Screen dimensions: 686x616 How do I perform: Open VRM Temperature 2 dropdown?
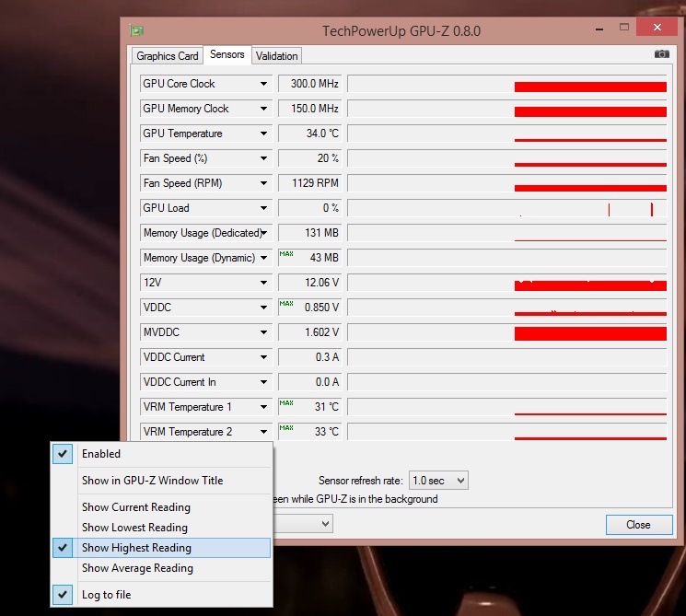pos(264,432)
